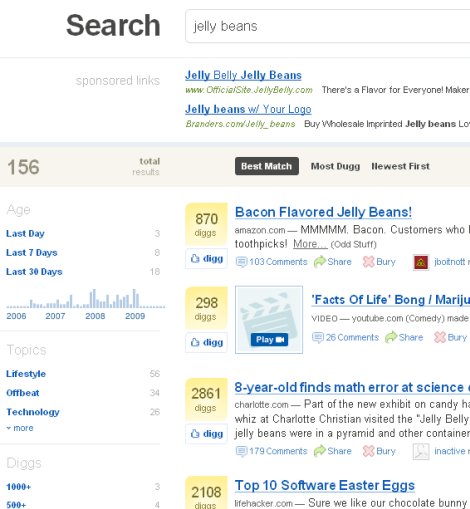Click thumbs-up icon on bacon story digg button
Screen dimensions: 470x509
click(x=195, y=258)
